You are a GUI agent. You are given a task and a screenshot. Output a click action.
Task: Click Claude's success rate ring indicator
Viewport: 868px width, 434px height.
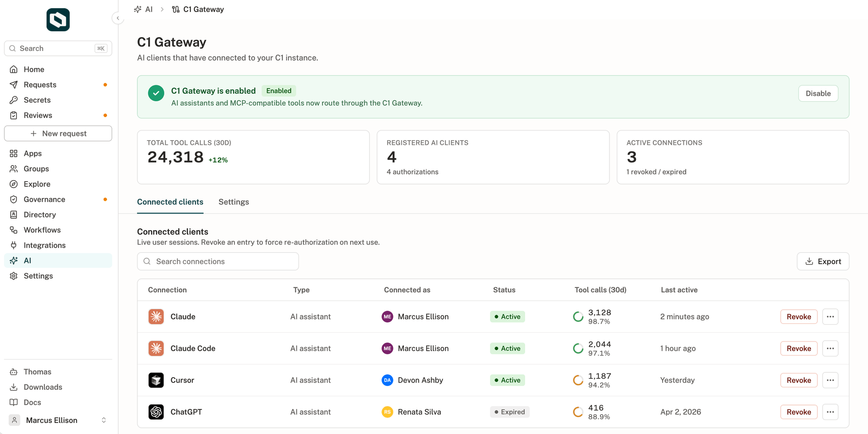578,317
